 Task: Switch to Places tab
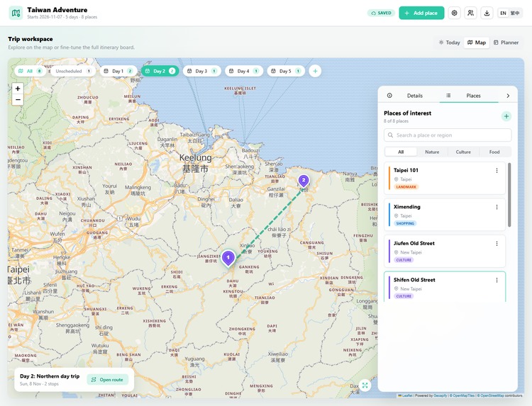(469, 96)
